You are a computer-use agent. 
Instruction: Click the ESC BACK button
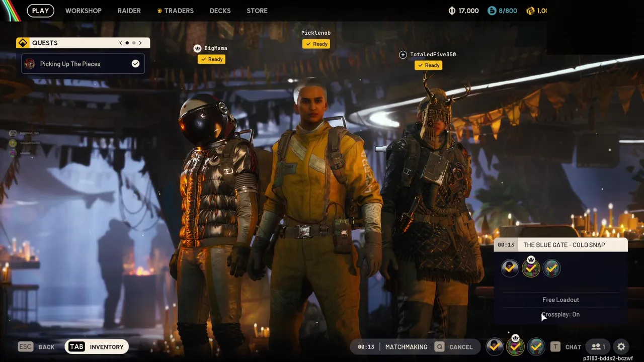[36, 347]
